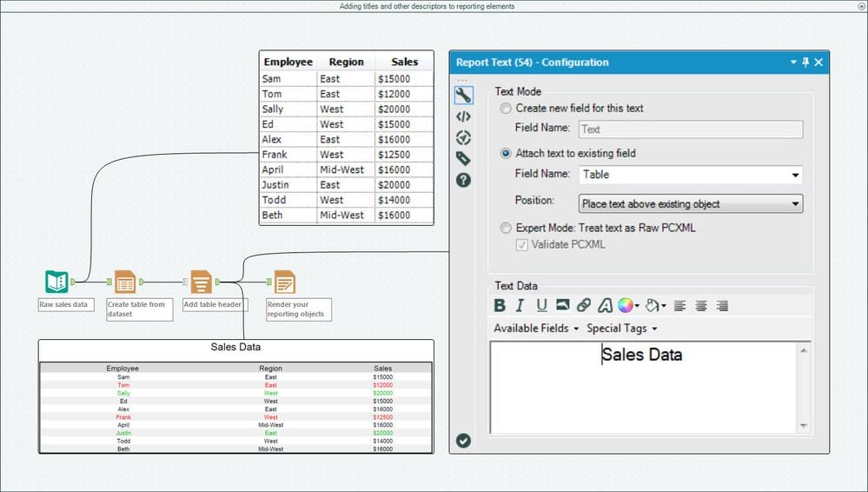Click the checkmark status icon in panel
The width and height of the screenshot is (868, 492).
coord(463,441)
